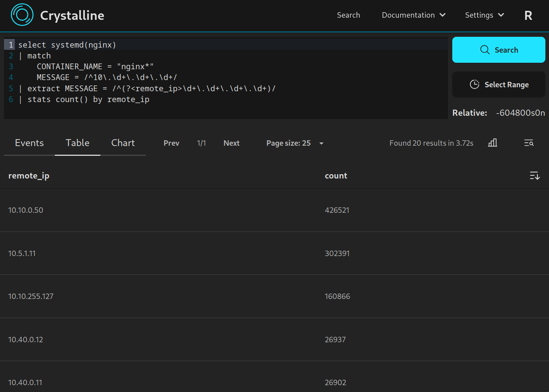The width and height of the screenshot is (549, 392).
Task: Click the user avatar letter R
Action: point(528,16)
